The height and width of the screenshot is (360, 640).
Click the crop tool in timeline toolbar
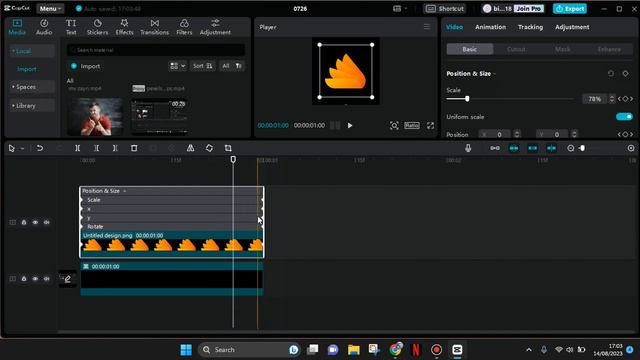coord(228,148)
